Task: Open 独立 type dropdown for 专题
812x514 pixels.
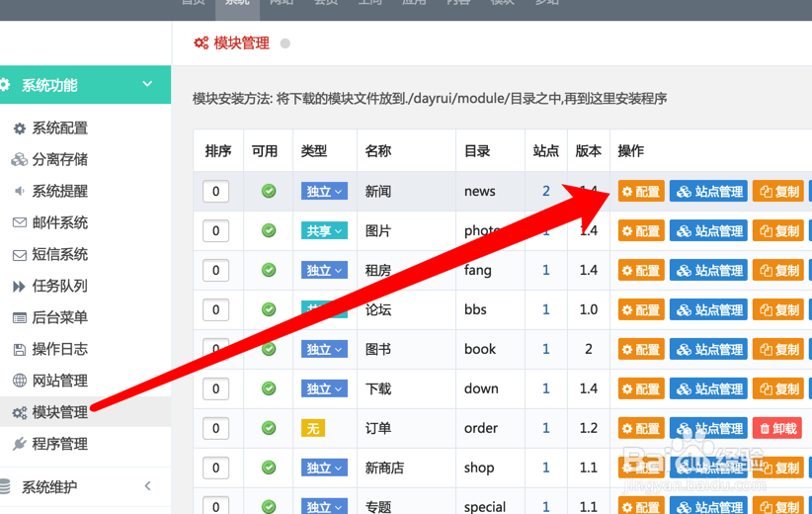Action: 324,506
